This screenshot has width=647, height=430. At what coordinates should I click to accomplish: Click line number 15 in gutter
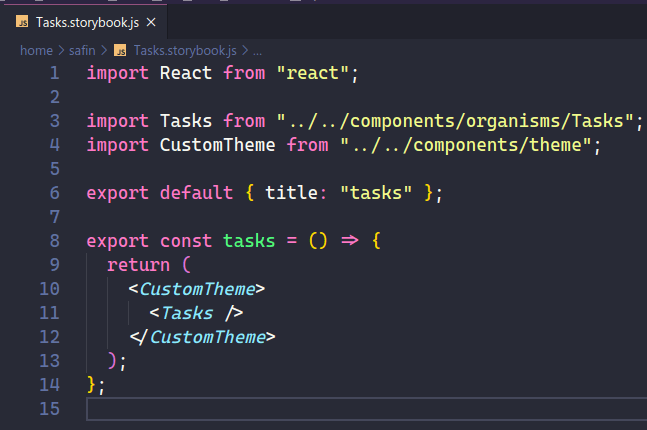pyautogui.click(x=50, y=409)
